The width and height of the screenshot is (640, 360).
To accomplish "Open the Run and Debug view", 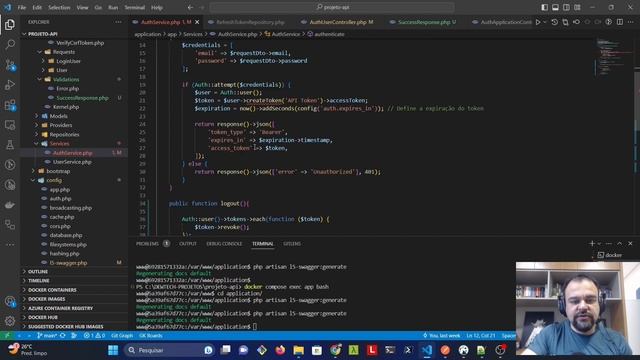I will click(10, 84).
